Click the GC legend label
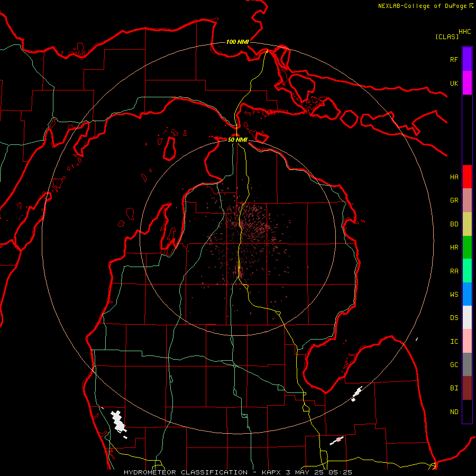This screenshot has width=476, height=476. (454, 365)
